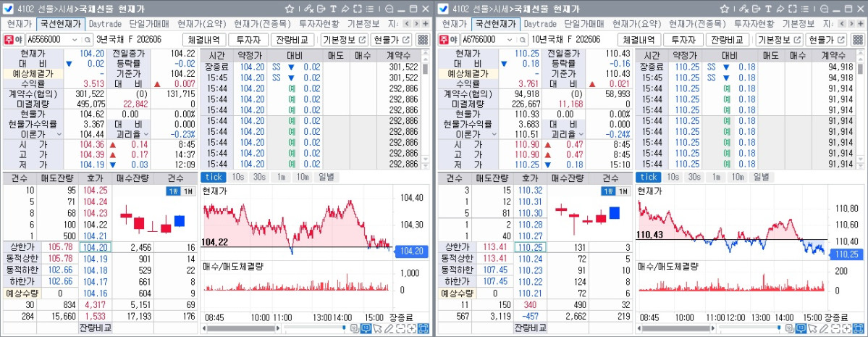Toggle 1W candle period in right window

[x=608, y=191]
